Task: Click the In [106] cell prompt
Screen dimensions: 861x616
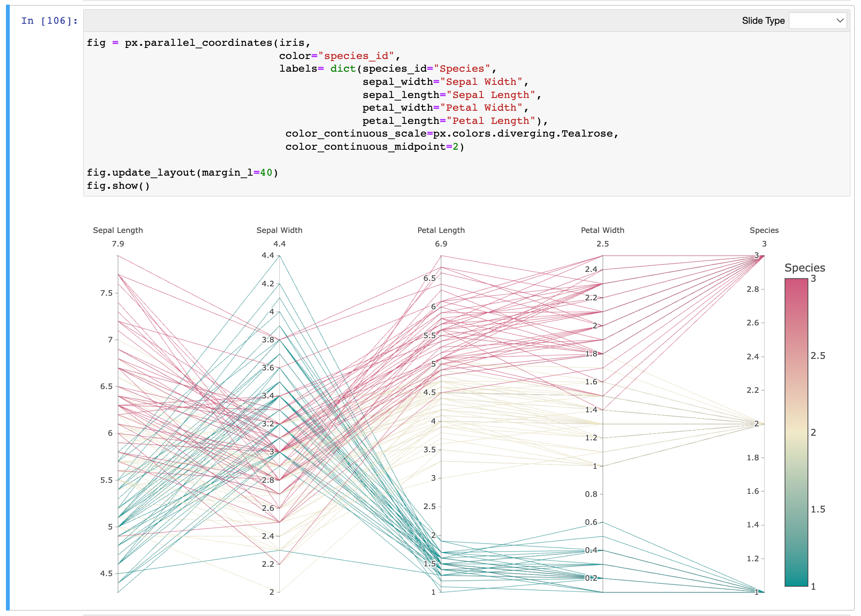Action: pos(49,21)
